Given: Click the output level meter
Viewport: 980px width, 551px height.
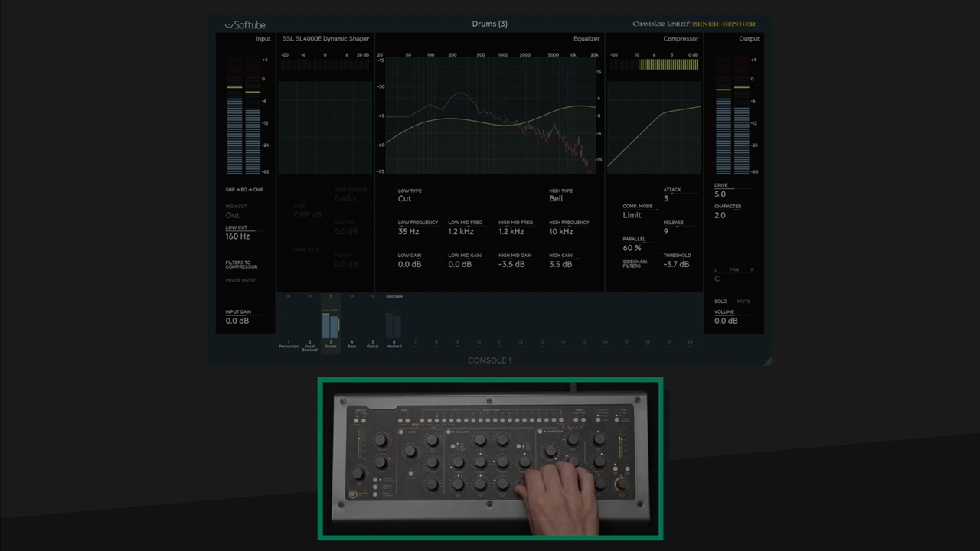Looking at the screenshot, I should click(x=732, y=122).
